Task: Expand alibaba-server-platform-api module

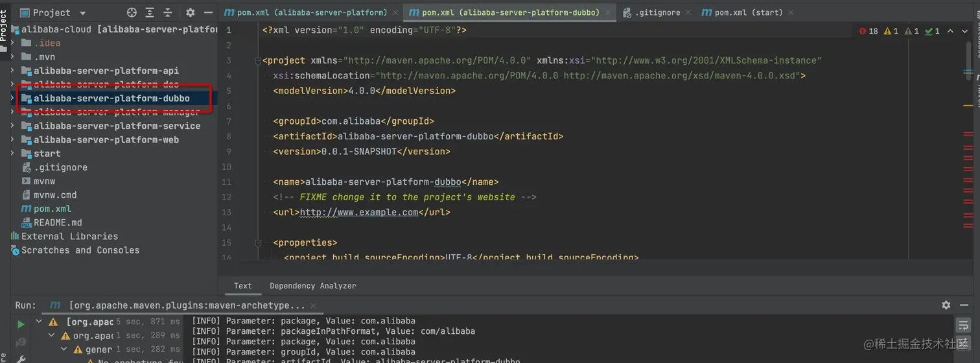Action: pyautogui.click(x=12, y=71)
